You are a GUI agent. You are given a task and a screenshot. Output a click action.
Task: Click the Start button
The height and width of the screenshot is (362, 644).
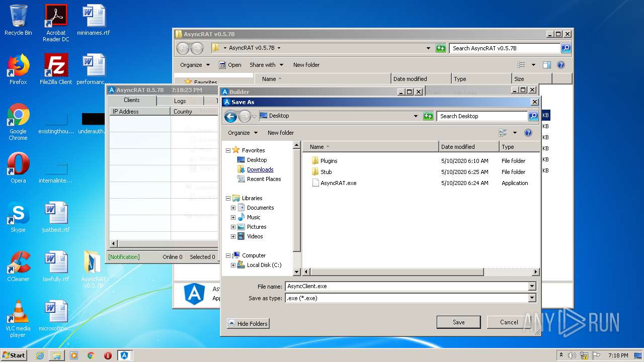tap(14, 355)
